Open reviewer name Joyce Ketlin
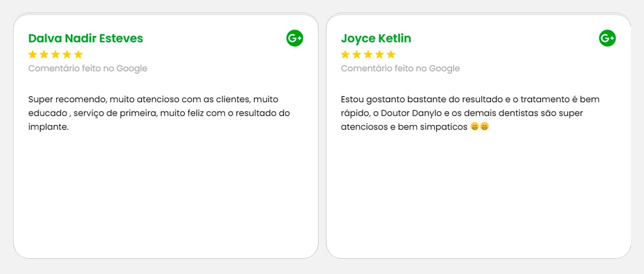Viewport: 644px width, 274px height. click(376, 38)
